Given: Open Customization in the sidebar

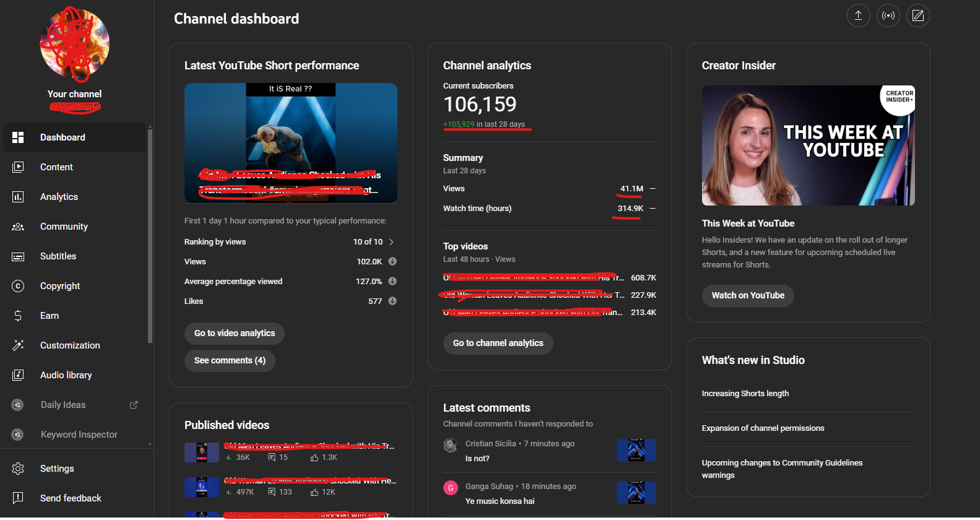Looking at the screenshot, I should 75,345.
